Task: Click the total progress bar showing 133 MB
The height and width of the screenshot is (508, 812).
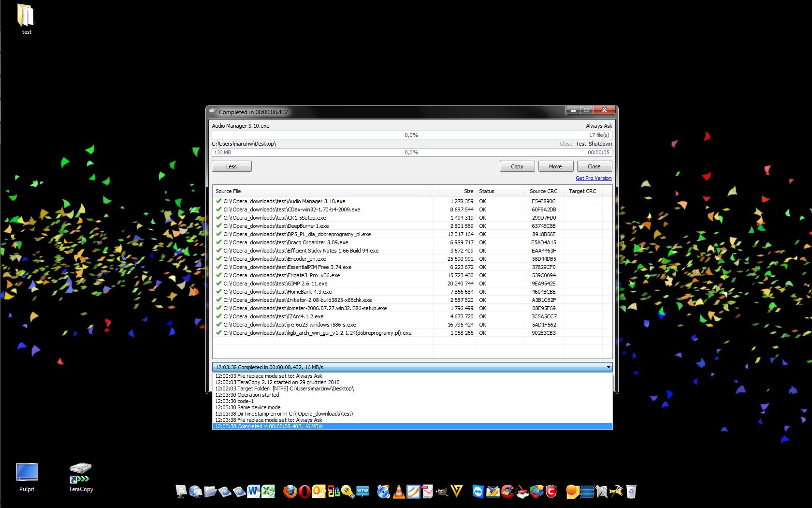Action: coord(412,152)
